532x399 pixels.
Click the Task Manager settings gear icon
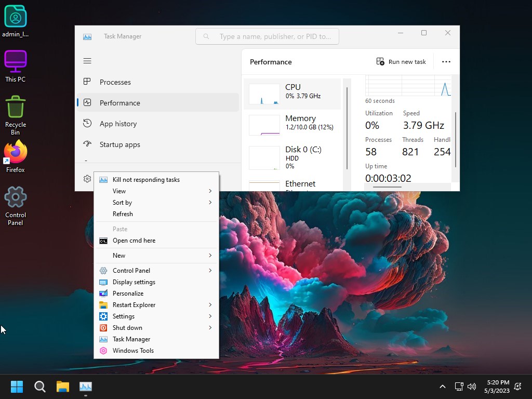pyautogui.click(x=87, y=179)
